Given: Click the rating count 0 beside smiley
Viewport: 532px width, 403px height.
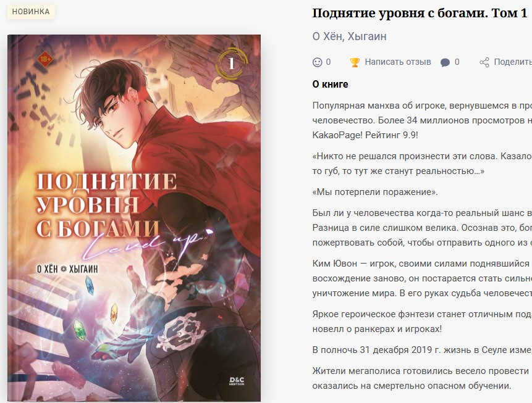Looking at the screenshot, I should pos(328,62).
